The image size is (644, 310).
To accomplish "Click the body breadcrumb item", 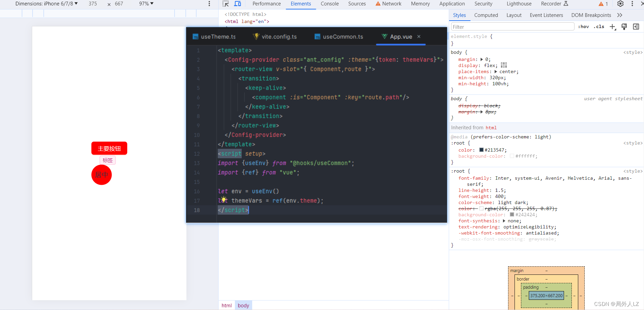I will pyautogui.click(x=243, y=305).
